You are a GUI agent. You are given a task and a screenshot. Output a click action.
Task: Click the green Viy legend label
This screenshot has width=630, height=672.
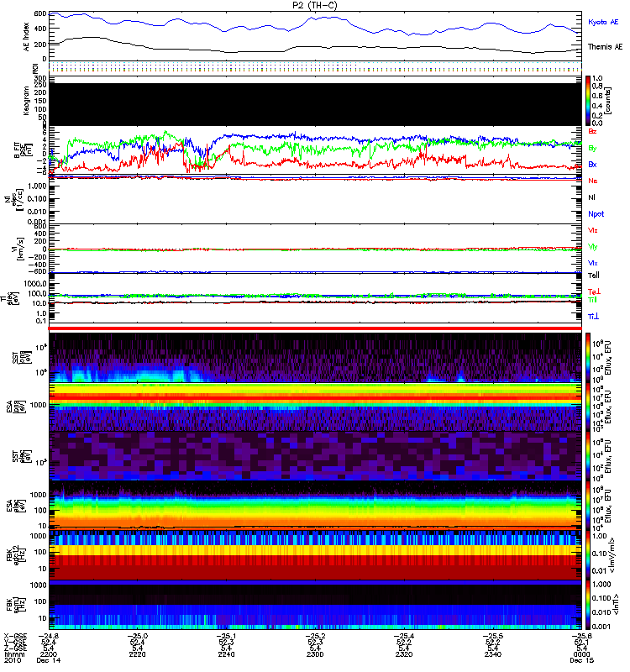pyautogui.click(x=592, y=247)
